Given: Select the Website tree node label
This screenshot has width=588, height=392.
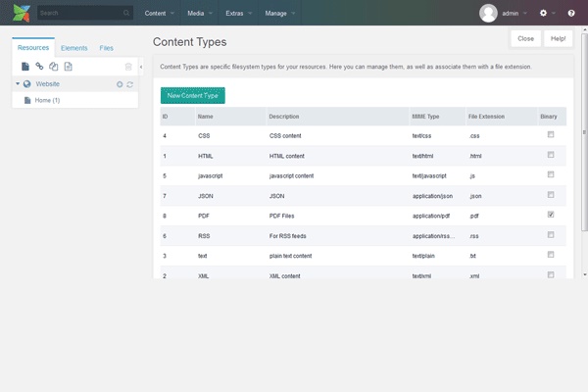Looking at the screenshot, I should click(x=48, y=84).
